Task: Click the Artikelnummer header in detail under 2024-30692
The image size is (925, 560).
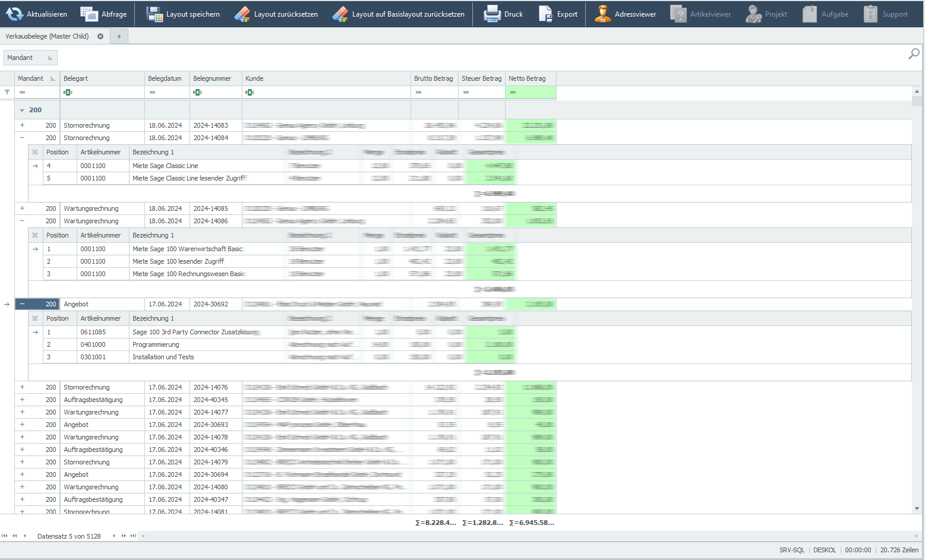Action: coord(103,318)
